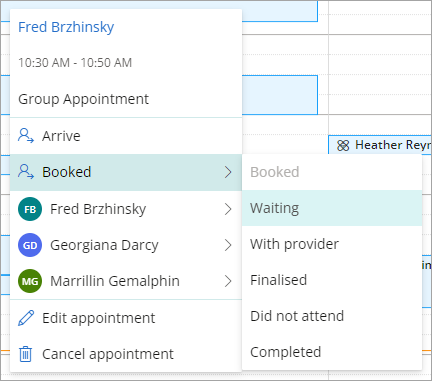Expand chevron beside Marrillin Gemalphin

228,281
